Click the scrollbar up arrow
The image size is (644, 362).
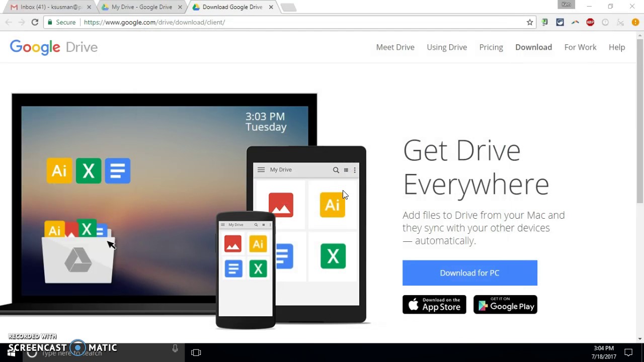click(640, 35)
